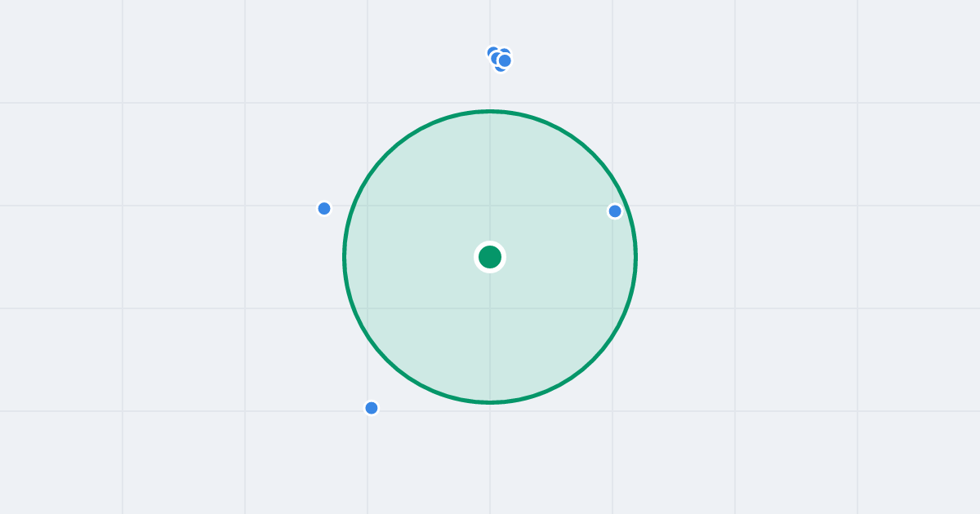Click the rightmost point of the green circle outline
Image resolution: width=980 pixels, height=514 pixels.
click(x=636, y=257)
